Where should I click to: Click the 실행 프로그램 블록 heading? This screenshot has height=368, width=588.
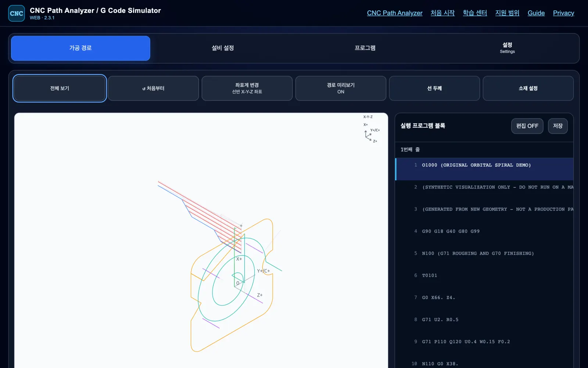[x=423, y=126]
